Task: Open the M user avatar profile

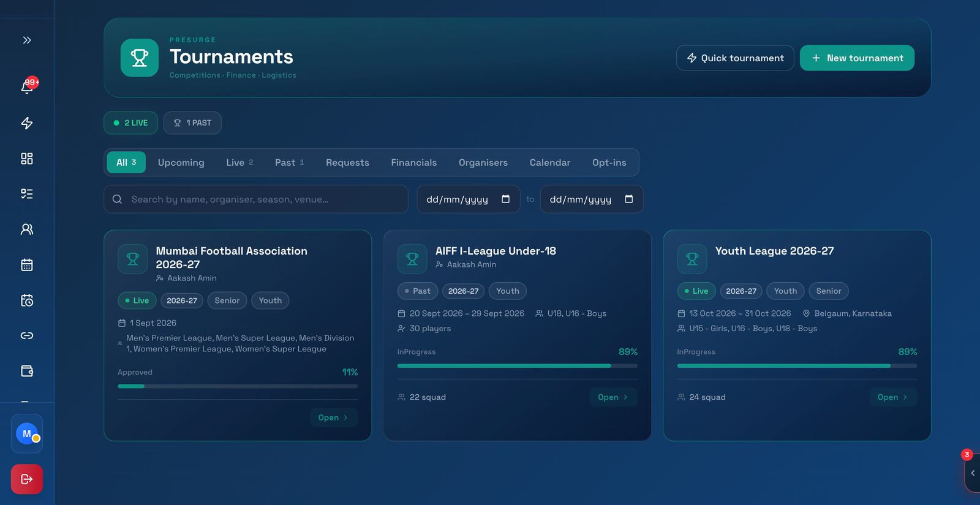Action: (27, 433)
